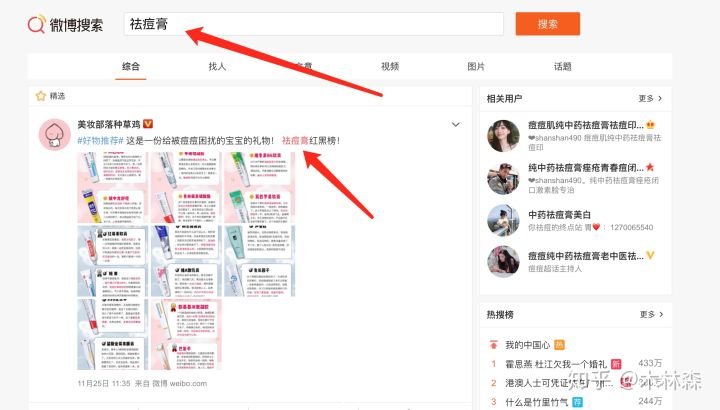This screenshot has width=720, height=410.
Task: Switch to the 综合 tab
Action: 131,67
